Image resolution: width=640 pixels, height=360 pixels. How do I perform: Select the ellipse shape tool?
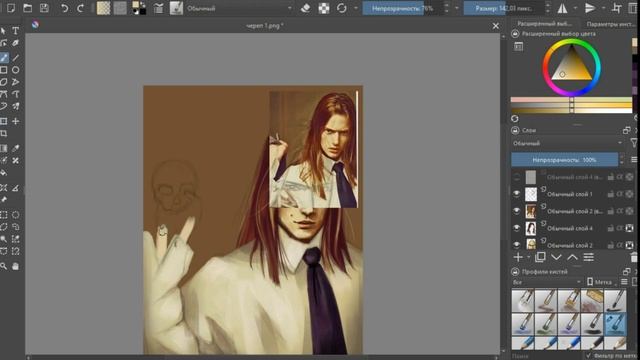pyautogui.click(x=16, y=70)
